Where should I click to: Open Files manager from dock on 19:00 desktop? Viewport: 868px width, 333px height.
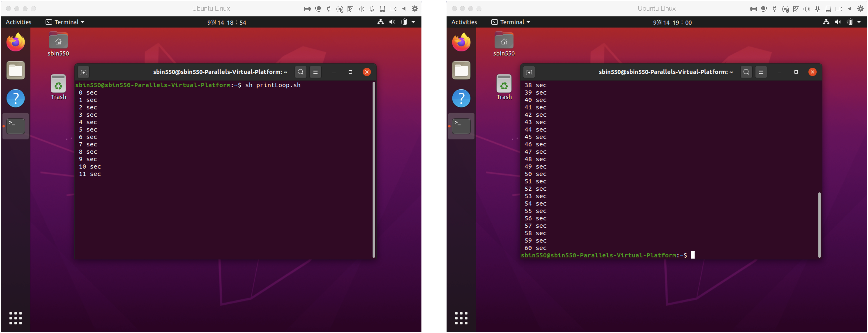point(461,70)
